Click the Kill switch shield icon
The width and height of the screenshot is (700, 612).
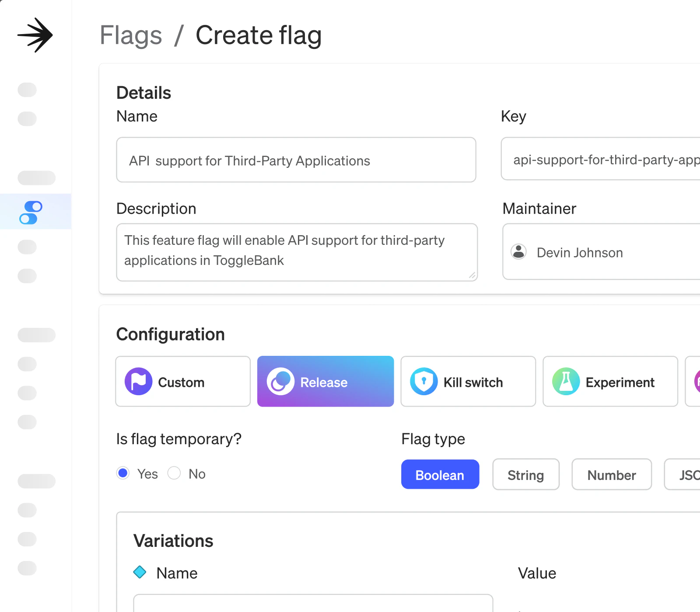[423, 382]
